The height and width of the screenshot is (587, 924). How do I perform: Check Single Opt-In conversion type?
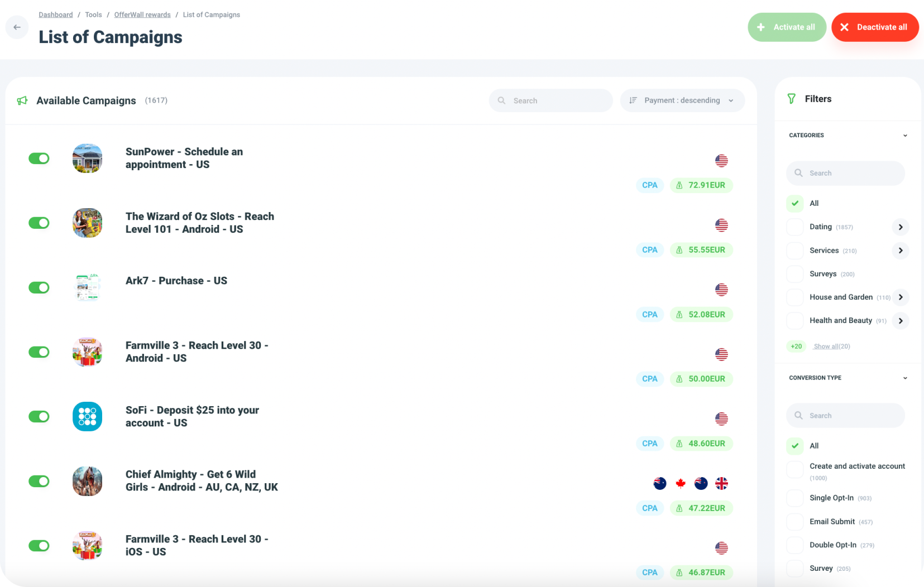[x=795, y=498]
